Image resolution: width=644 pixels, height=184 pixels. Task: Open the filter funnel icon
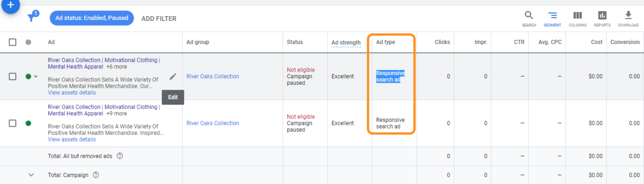tap(32, 17)
